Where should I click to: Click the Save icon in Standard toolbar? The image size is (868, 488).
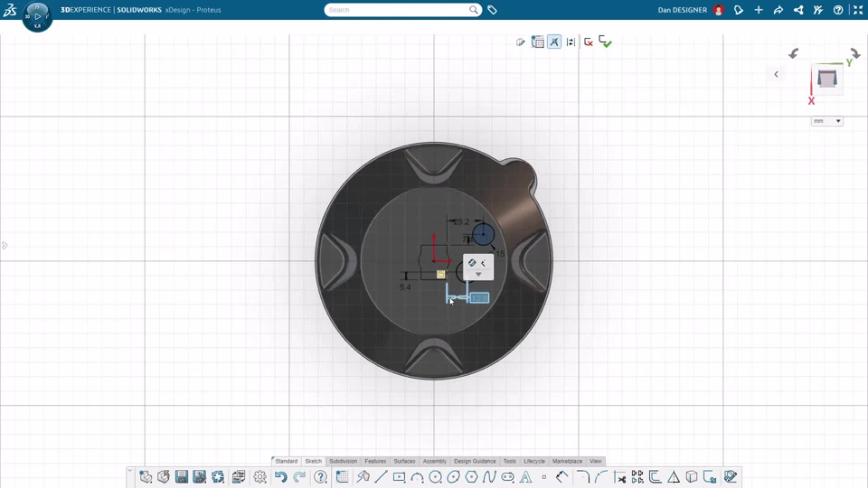[x=182, y=477]
